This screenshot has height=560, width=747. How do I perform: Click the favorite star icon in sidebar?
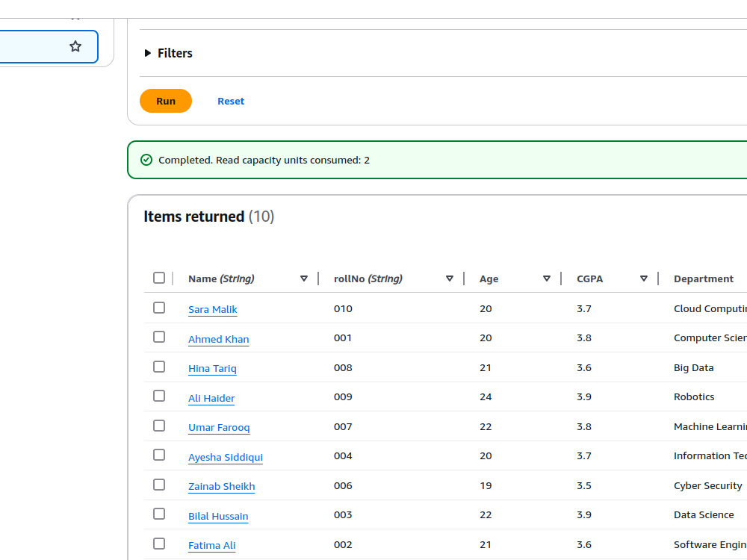75,46
